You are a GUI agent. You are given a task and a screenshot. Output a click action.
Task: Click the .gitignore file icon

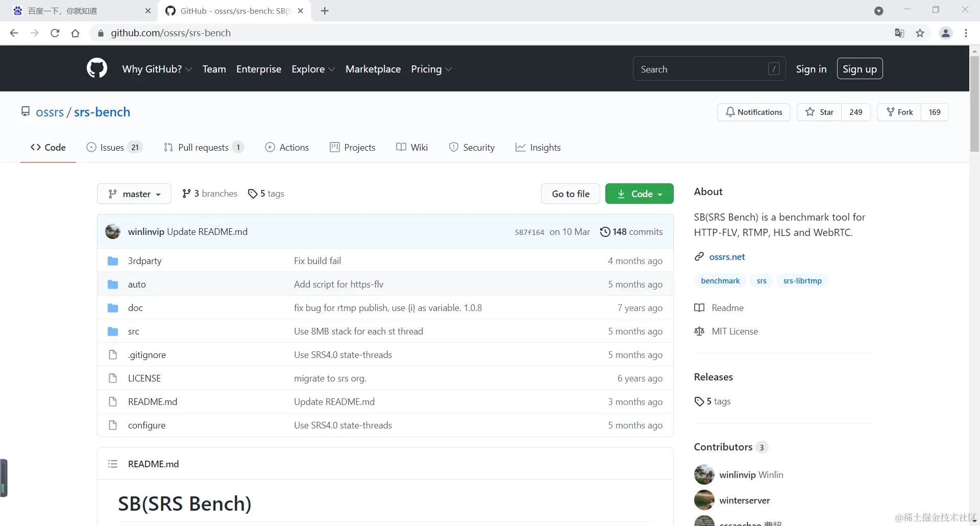113,355
